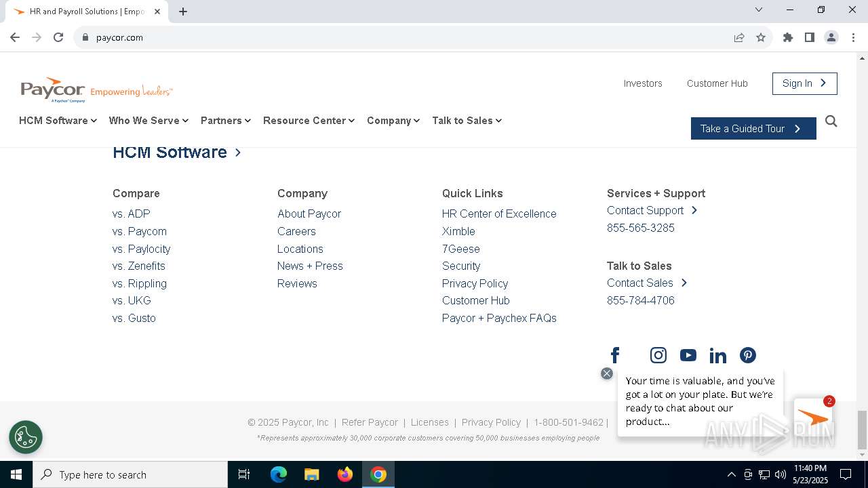The width and height of the screenshot is (868, 488).
Task: Open Careers link
Action: pyautogui.click(x=296, y=231)
